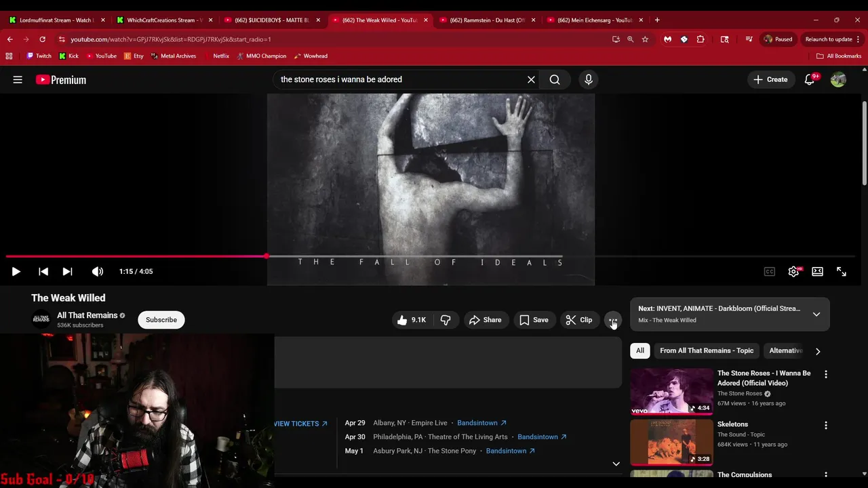
Task: Open VIEW TICKETS link
Action: click(300, 424)
